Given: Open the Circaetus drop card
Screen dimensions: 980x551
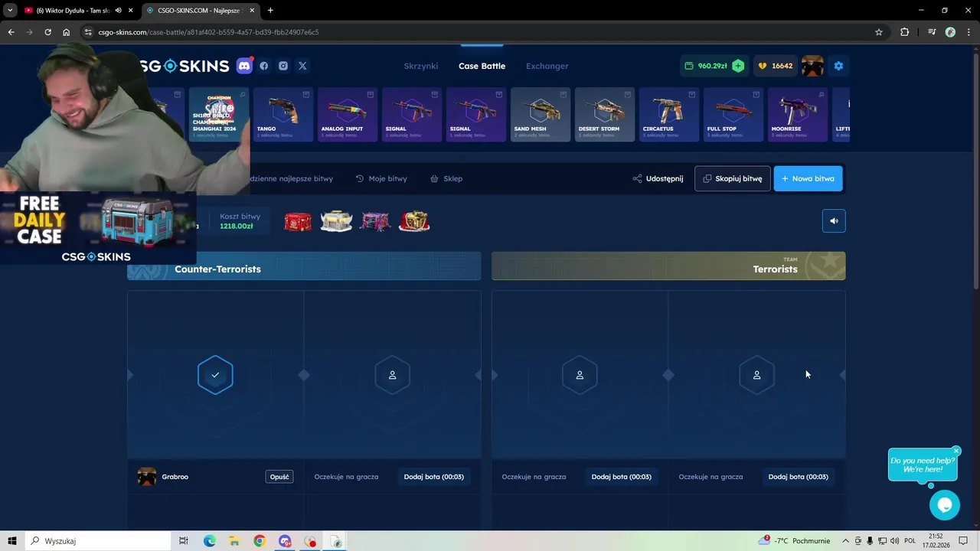Looking at the screenshot, I should click(x=669, y=115).
